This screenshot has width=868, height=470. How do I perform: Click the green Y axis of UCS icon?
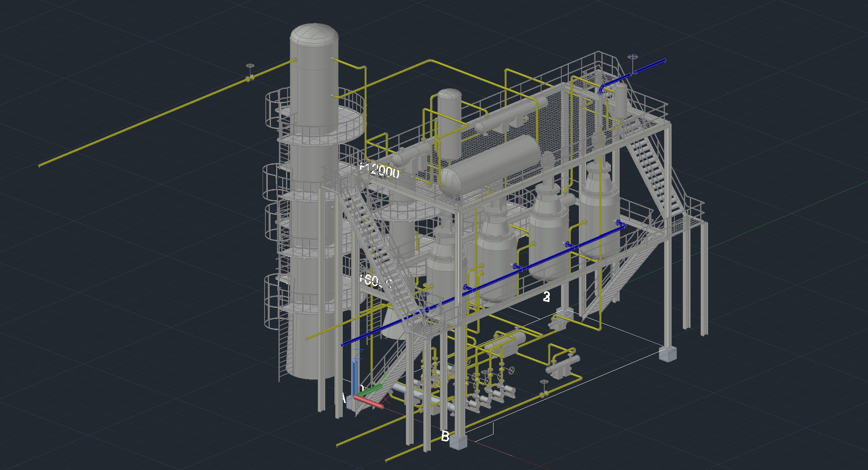click(369, 390)
